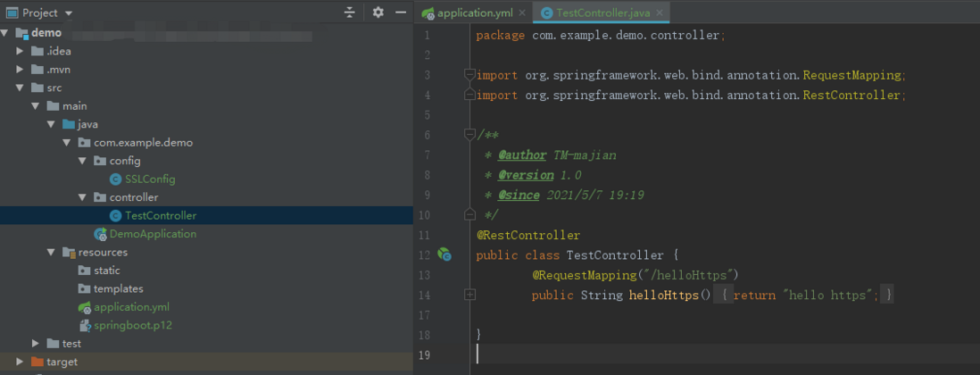Expand the folded helloHttps method on line 14
Screen dimensions: 980x375
(469, 295)
